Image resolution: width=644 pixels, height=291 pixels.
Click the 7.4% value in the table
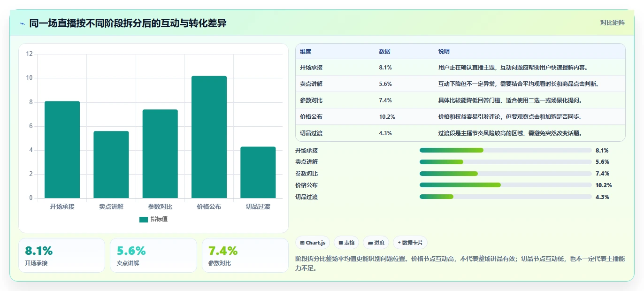385,100
